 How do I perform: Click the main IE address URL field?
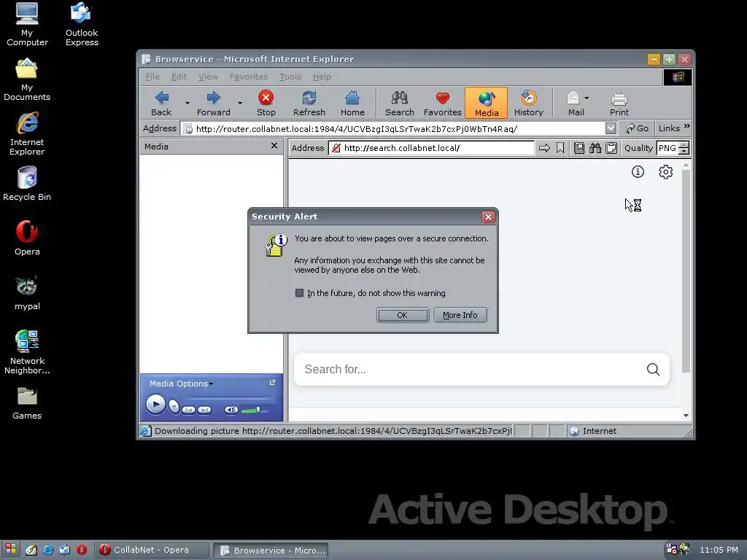pyautogui.click(x=393, y=128)
